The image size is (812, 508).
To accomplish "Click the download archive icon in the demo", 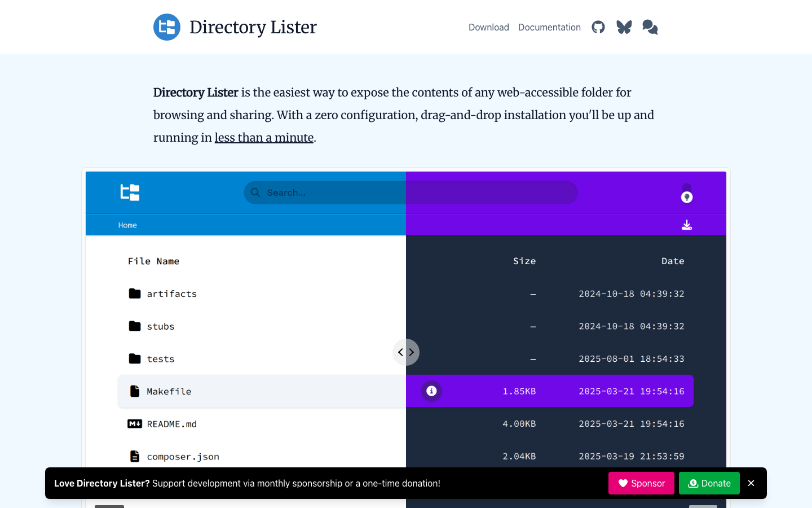I will 686,224.
